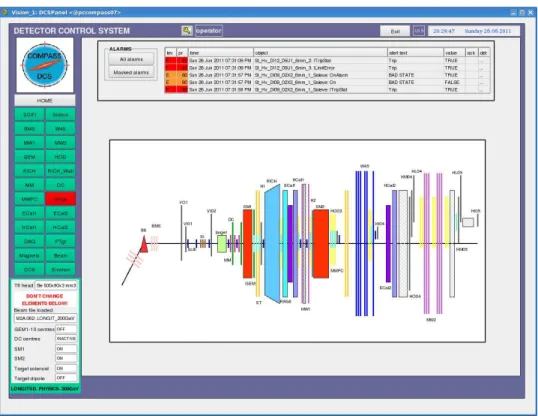Open the ECal2 panel

click(60, 213)
